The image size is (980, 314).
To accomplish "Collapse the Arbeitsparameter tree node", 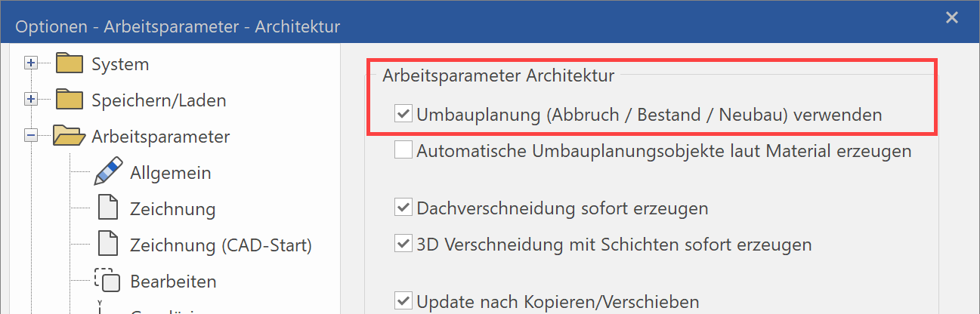I will 31,136.
